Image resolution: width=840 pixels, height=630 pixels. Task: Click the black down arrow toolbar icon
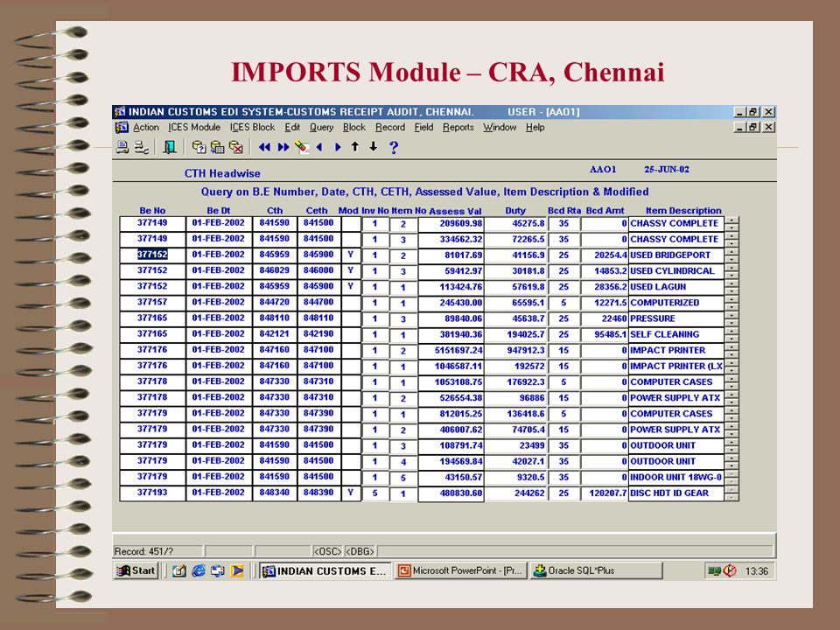coord(374,146)
